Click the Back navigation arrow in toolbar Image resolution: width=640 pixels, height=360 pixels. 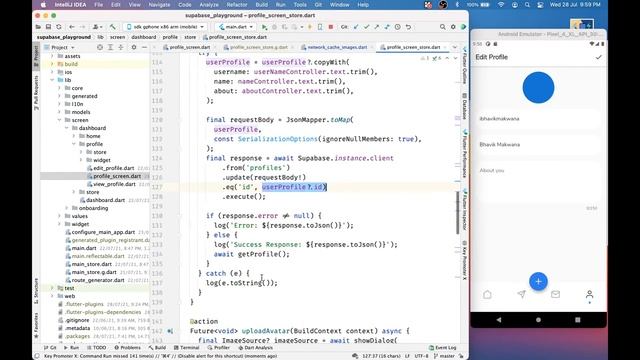coord(72,27)
